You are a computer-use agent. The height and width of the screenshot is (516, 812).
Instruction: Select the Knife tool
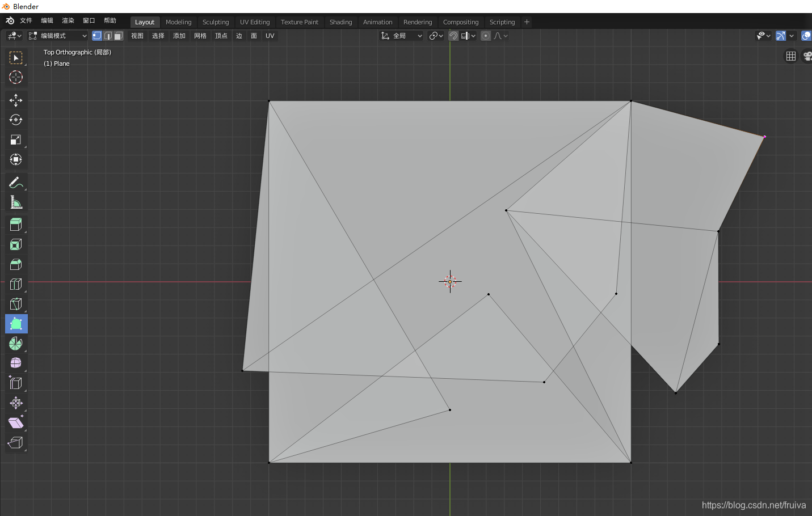click(16, 304)
